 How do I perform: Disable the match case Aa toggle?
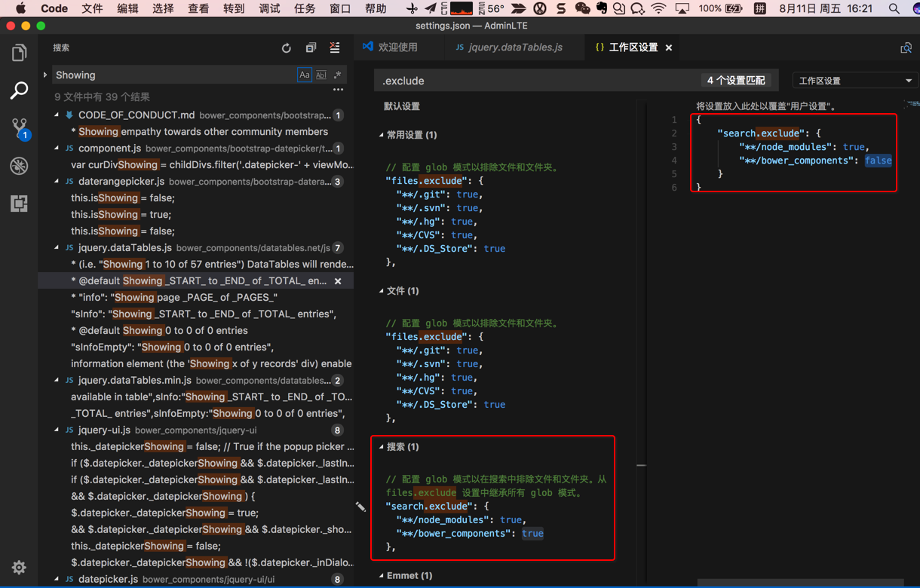[305, 75]
